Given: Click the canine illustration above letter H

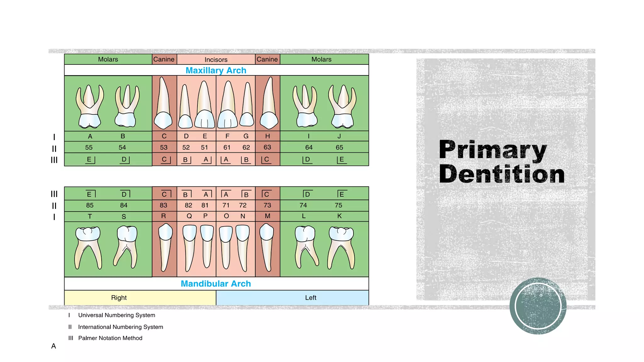Looking at the screenshot, I should (x=269, y=103).
